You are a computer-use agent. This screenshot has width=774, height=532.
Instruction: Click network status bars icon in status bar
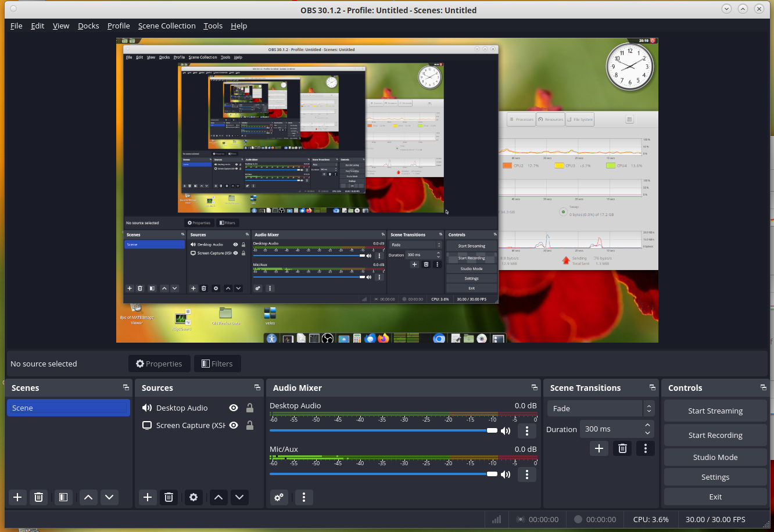click(x=497, y=519)
